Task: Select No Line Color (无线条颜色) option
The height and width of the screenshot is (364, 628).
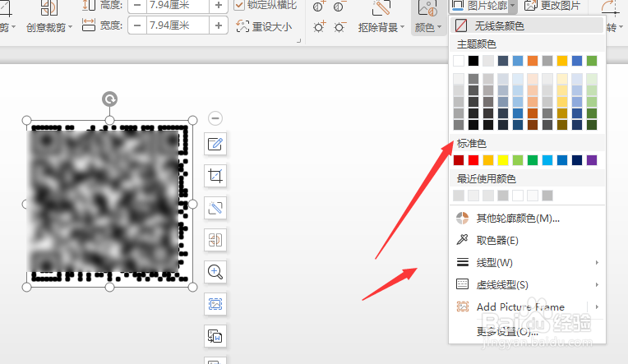Action: coord(527,26)
